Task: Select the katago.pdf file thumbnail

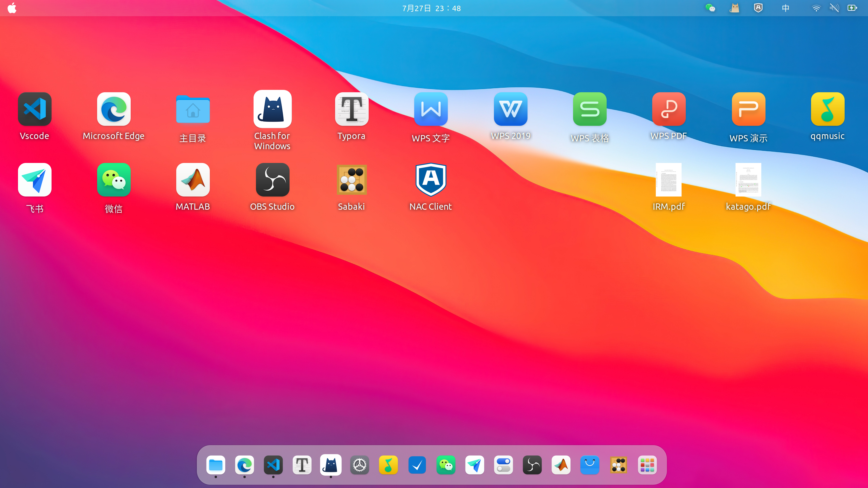Action: [x=748, y=180]
